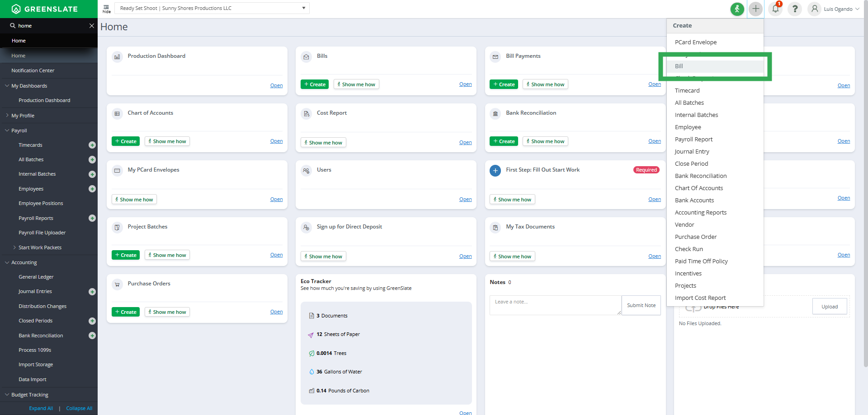Expand the Start Work Packets tree item
This screenshot has width=868, height=415.
[14, 247]
